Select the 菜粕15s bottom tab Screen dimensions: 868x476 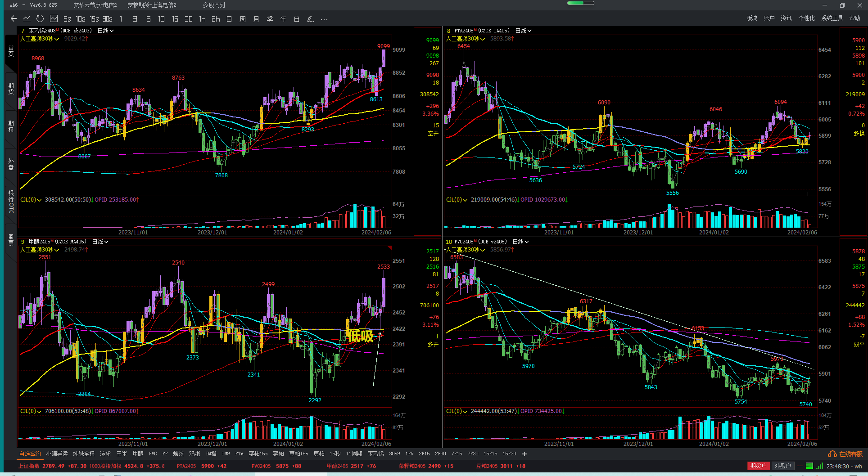pyautogui.click(x=258, y=454)
